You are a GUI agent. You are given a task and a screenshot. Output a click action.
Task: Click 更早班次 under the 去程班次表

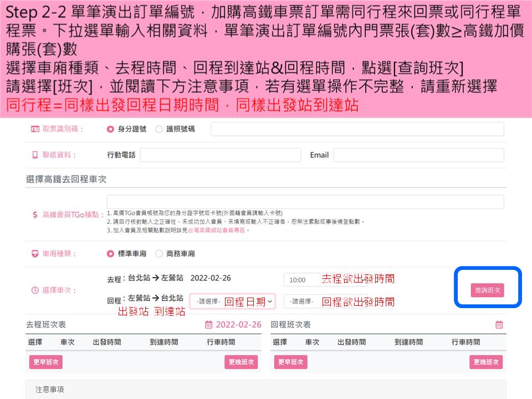click(x=46, y=362)
